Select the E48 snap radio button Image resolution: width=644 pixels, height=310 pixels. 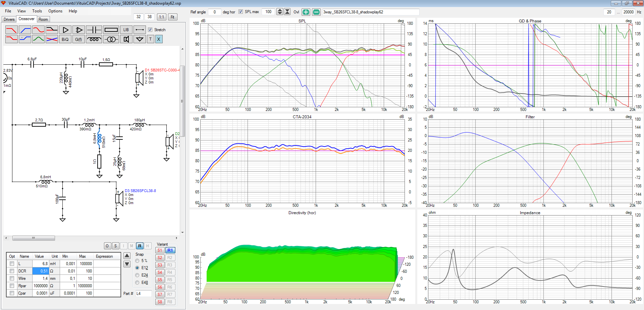pos(137,283)
